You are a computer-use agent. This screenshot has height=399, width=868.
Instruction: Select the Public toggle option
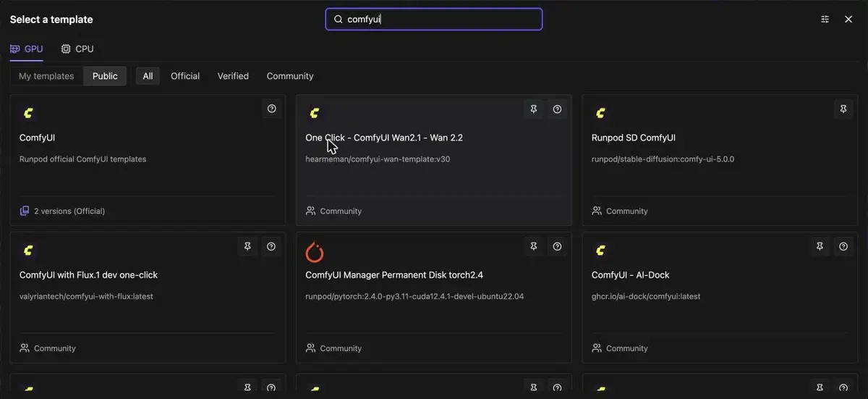click(x=105, y=76)
